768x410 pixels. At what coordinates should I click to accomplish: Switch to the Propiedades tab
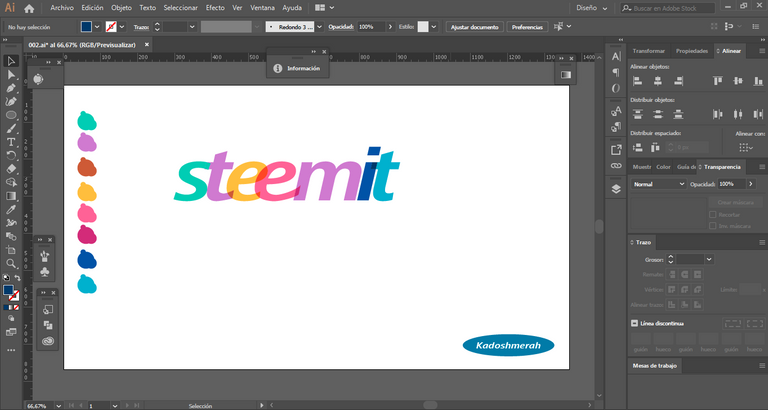pos(692,51)
